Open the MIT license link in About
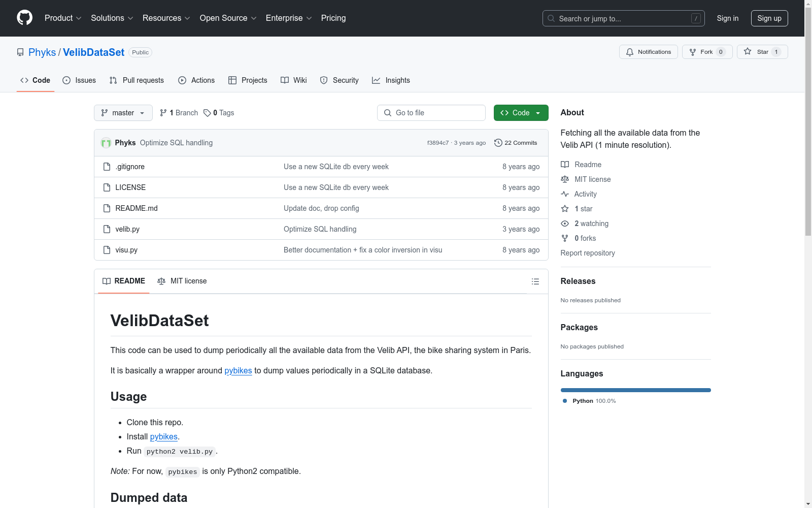The height and width of the screenshot is (508, 812). pos(586,179)
